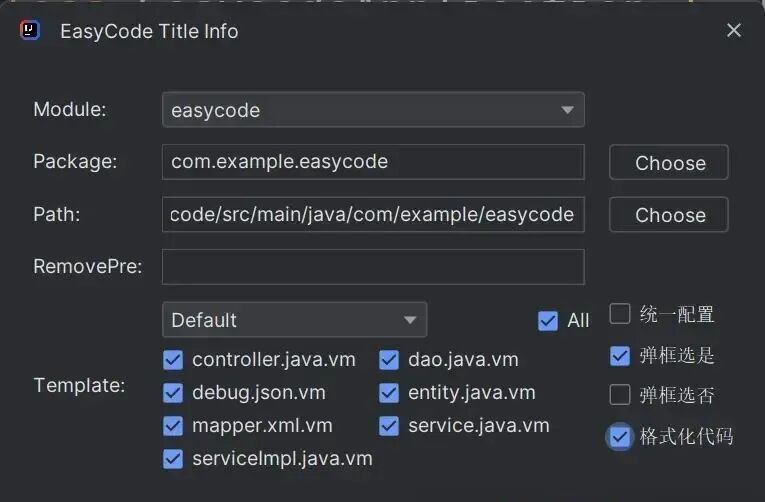The height and width of the screenshot is (502, 765).
Task: Focus the RemovePre text field
Action: click(x=372, y=267)
